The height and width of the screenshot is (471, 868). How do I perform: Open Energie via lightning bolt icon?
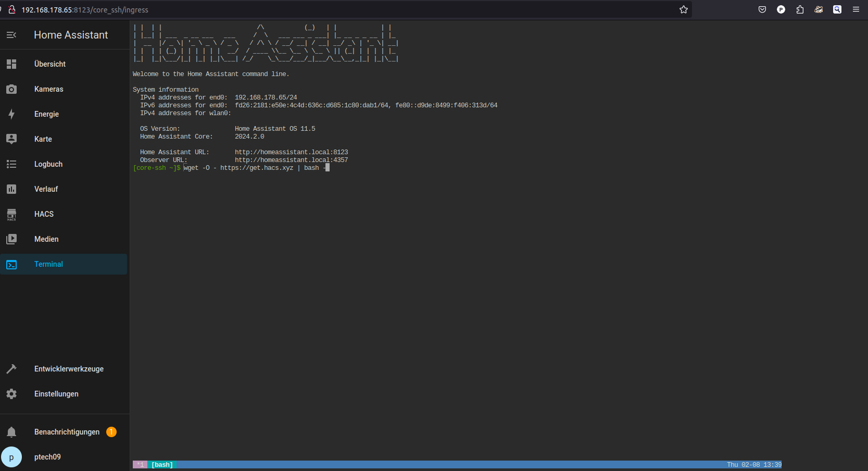[x=11, y=114]
